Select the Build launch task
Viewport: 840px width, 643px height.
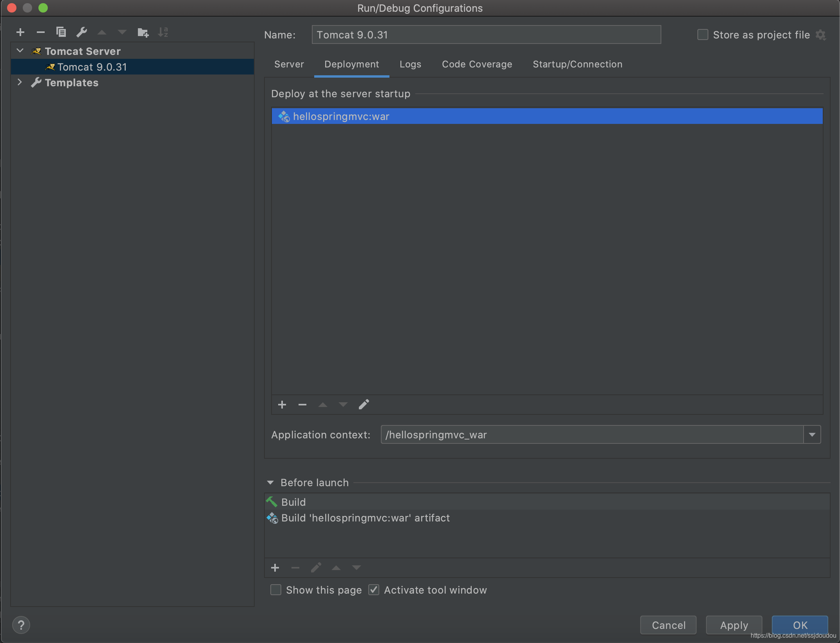pos(547,502)
